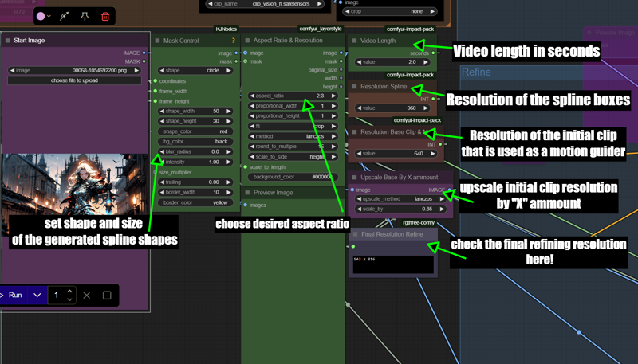Edit the background_color hex field

293,177
